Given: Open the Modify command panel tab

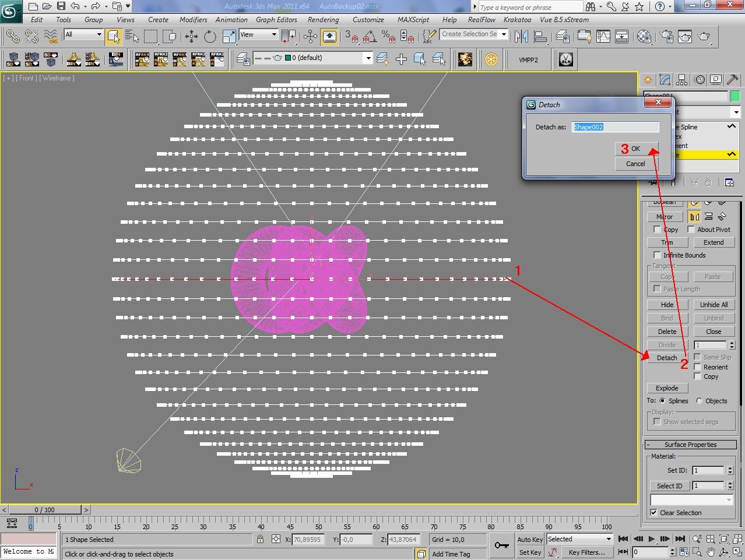Looking at the screenshot, I should 665,80.
